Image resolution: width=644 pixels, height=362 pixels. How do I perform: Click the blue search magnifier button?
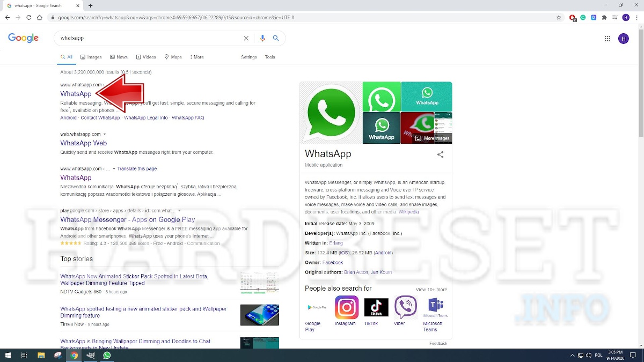point(276,38)
